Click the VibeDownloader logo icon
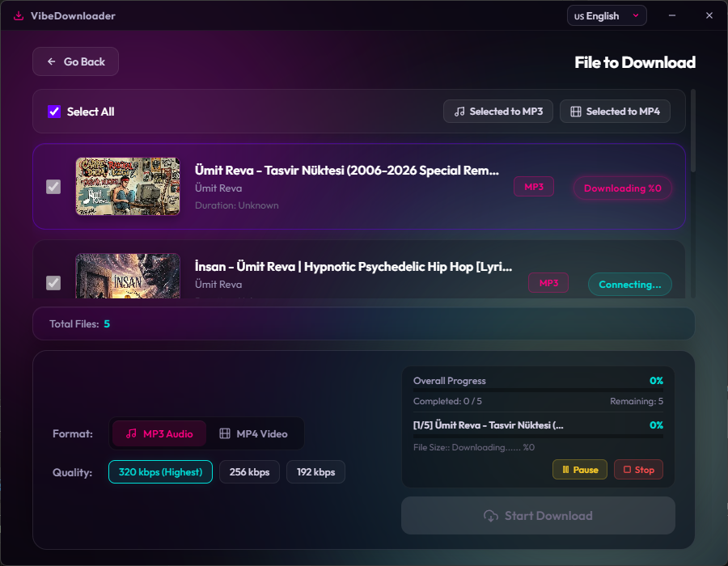This screenshot has height=566, width=728. pyautogui.click(x=19, y=16)
